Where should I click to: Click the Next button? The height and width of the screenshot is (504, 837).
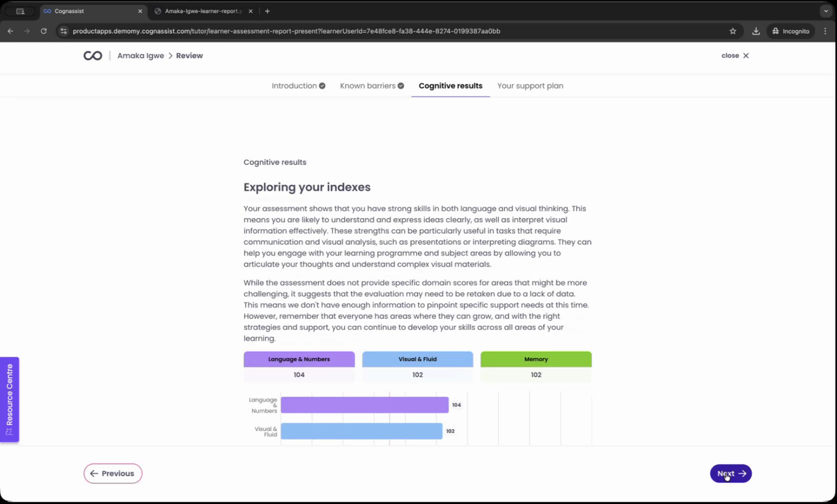(x=730, y=473)
